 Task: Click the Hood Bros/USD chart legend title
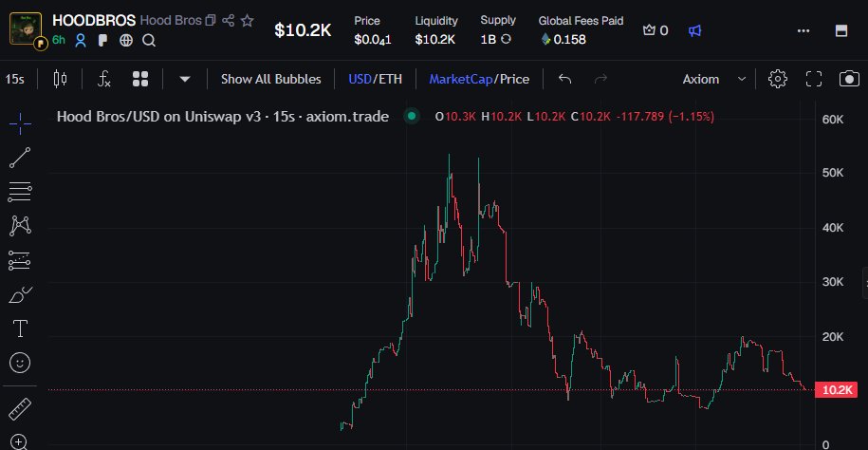(223, 117)
